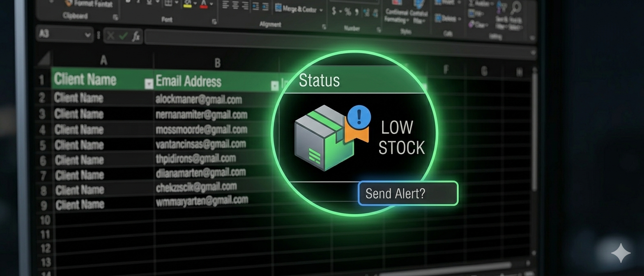
Task: Click the vertical scrollbar thumb
Action: pos(534,131)
